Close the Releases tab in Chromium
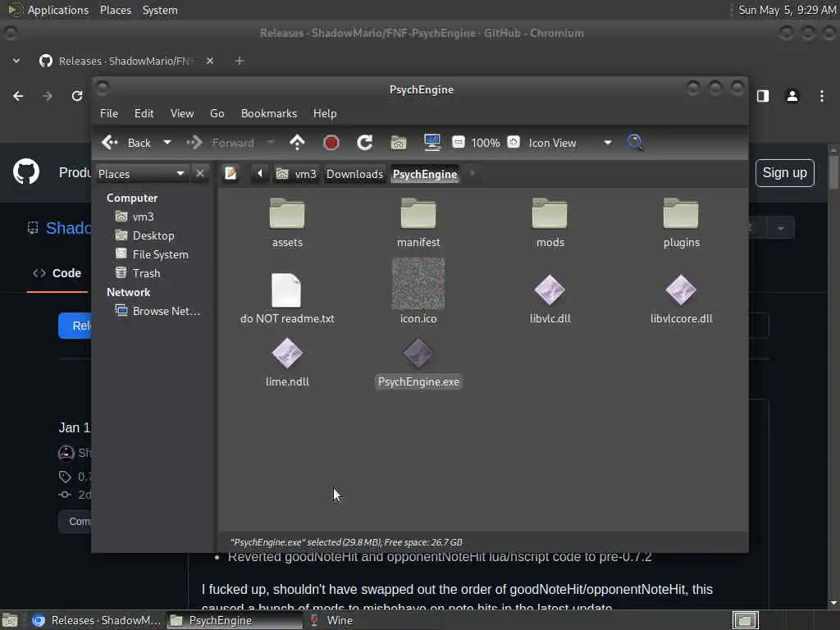 [210, 61]
